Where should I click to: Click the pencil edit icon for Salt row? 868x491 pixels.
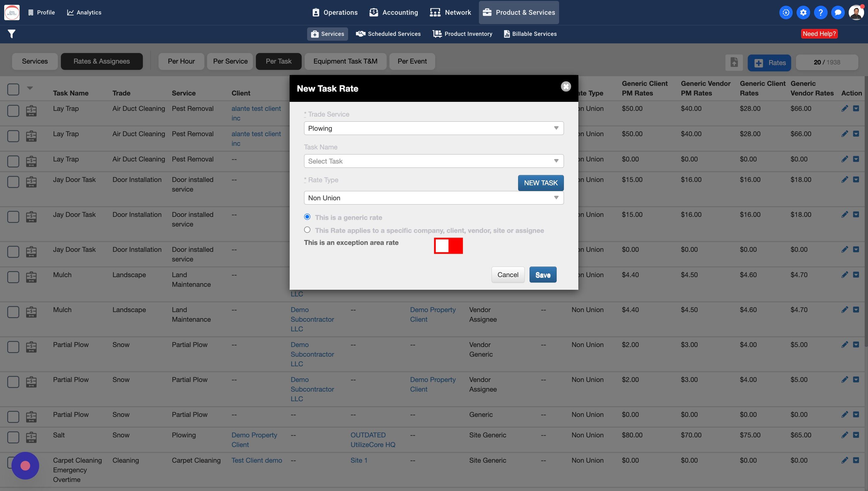844,435
